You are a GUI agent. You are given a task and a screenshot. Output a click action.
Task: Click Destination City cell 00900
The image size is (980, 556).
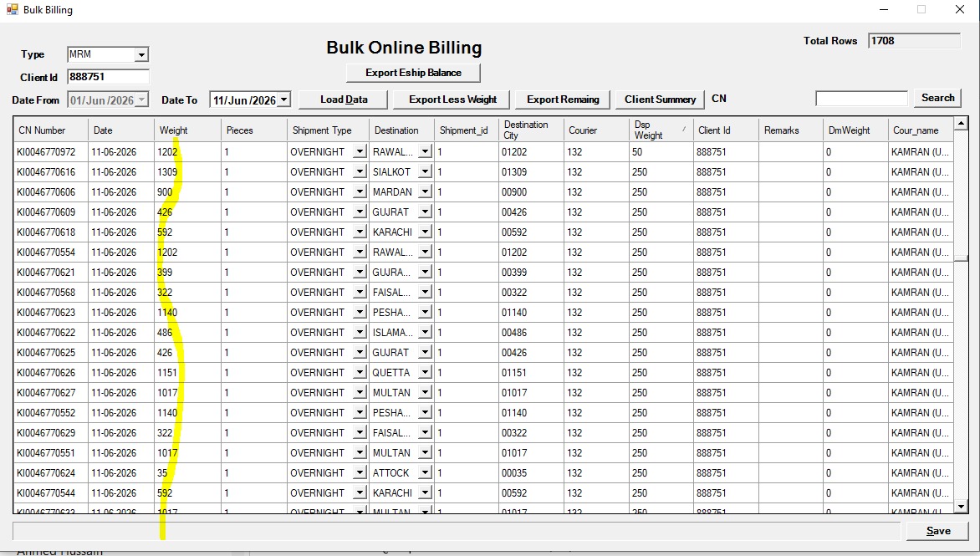click(531, 191)
